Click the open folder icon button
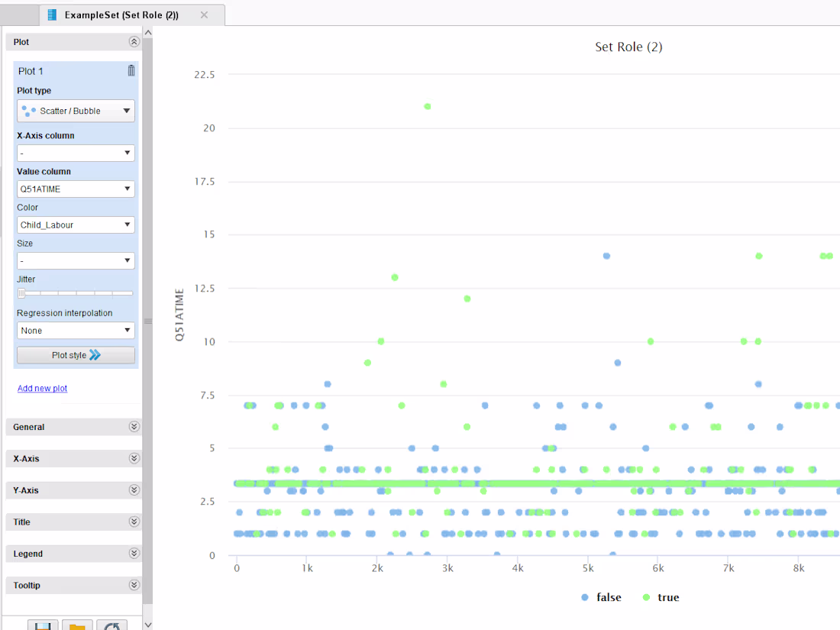 tap(77, 625)
